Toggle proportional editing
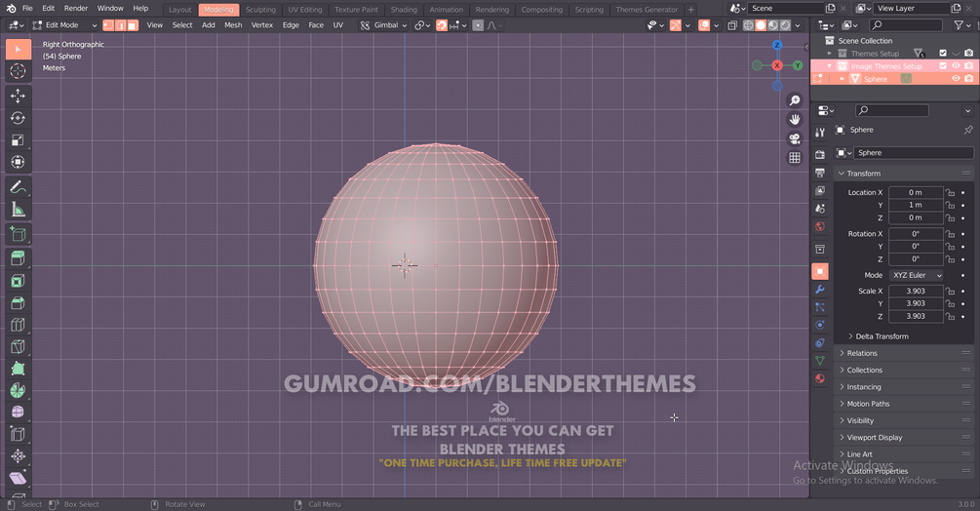This screenshot has height=511, width=980. (478, 25)
